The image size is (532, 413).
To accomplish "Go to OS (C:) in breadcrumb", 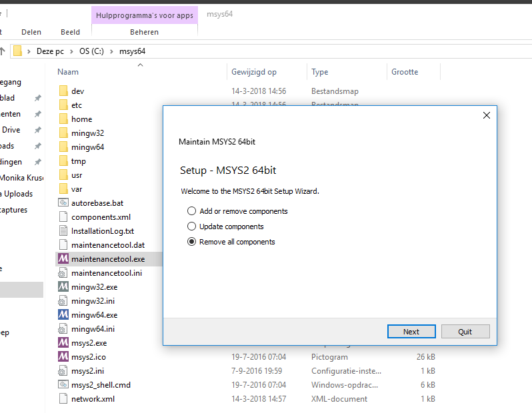I will point(91,51).
